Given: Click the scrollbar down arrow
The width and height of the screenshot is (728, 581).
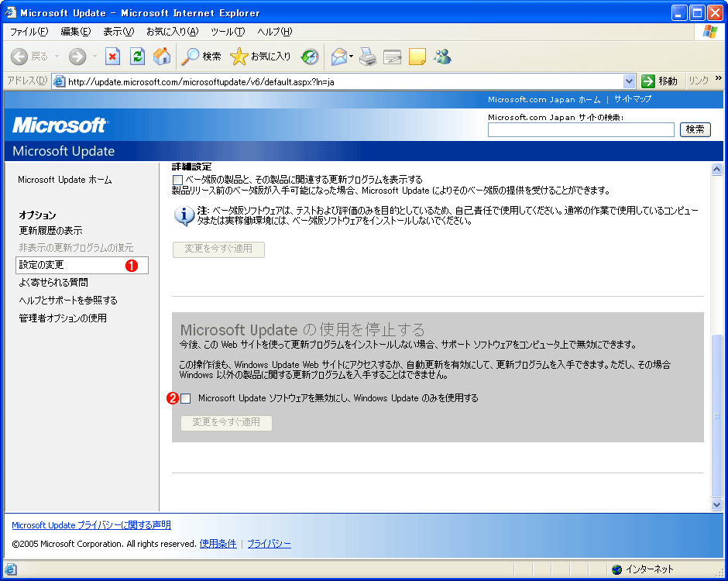Looking at the screenshot, I should point(716,504).
